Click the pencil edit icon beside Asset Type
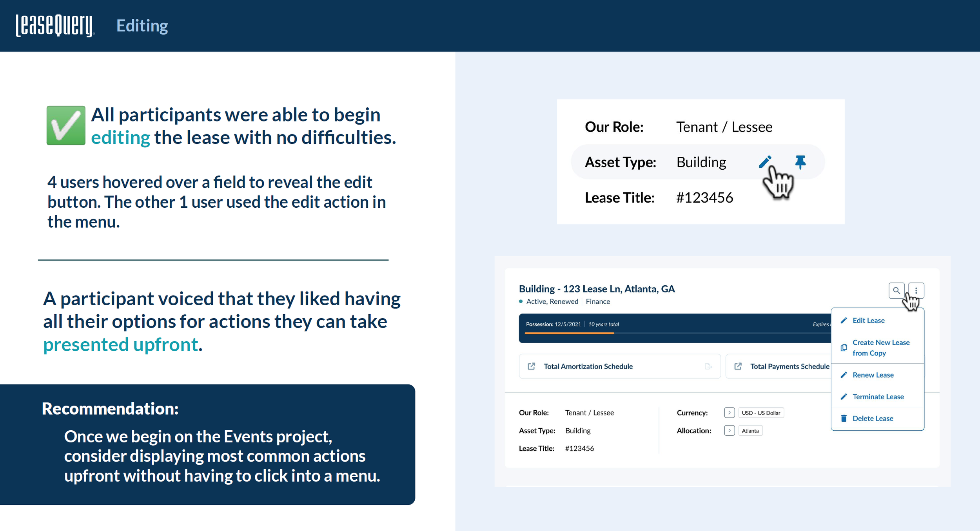The width and height of the screenshot is (980, 531). coord(765,162)
